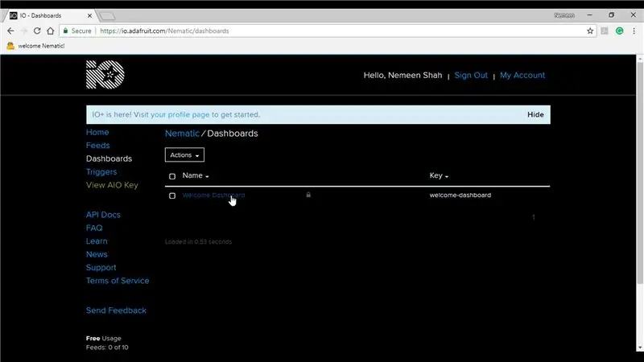Screen dimensions: 644x362
Task: Click the address bar URL
Action: point(164,31)
